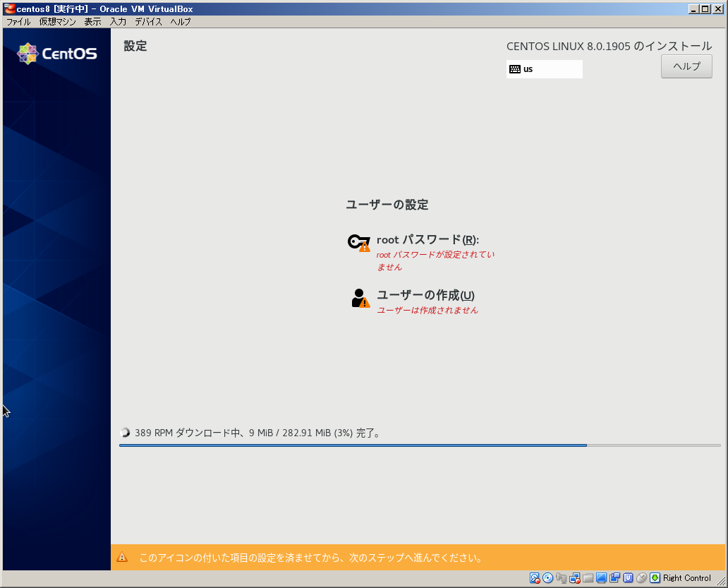Click the VirtualBox title bar app icon
Image resolution: width=728 pixels, height=588 pixels.
pos(9,8)
